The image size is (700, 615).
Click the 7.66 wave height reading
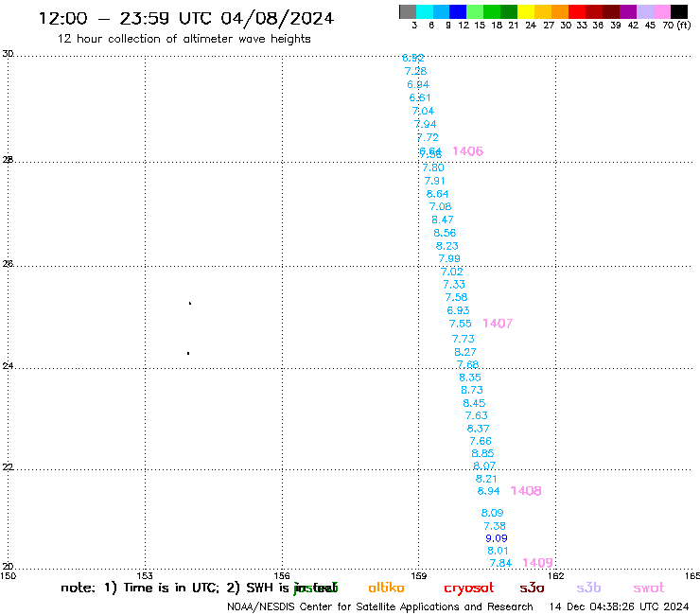(x=481, y=441)
